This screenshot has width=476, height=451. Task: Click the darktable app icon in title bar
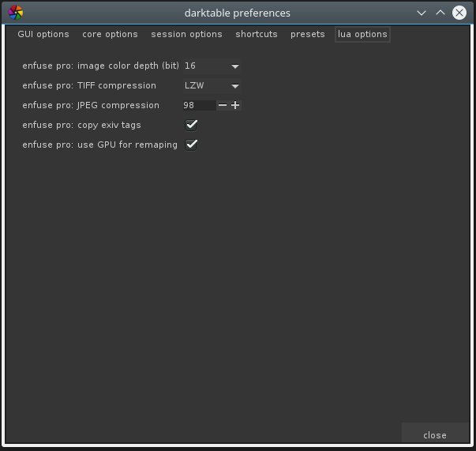click(16, 13)
